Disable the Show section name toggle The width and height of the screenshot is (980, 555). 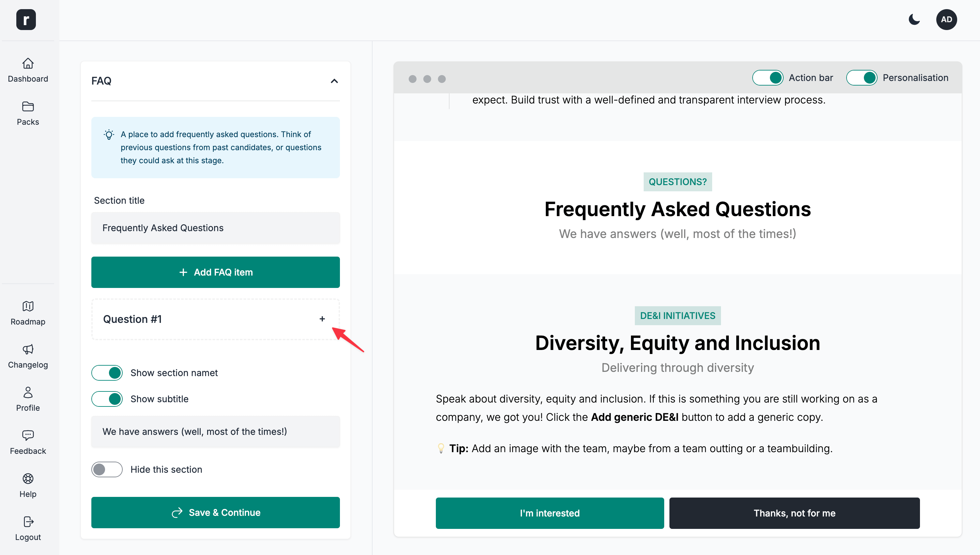107,373
